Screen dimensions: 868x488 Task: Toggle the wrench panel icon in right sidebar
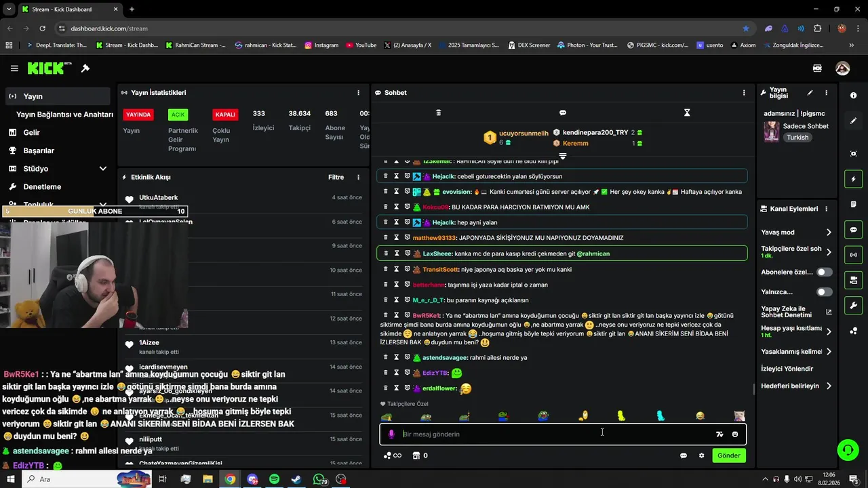coord(853,306)
